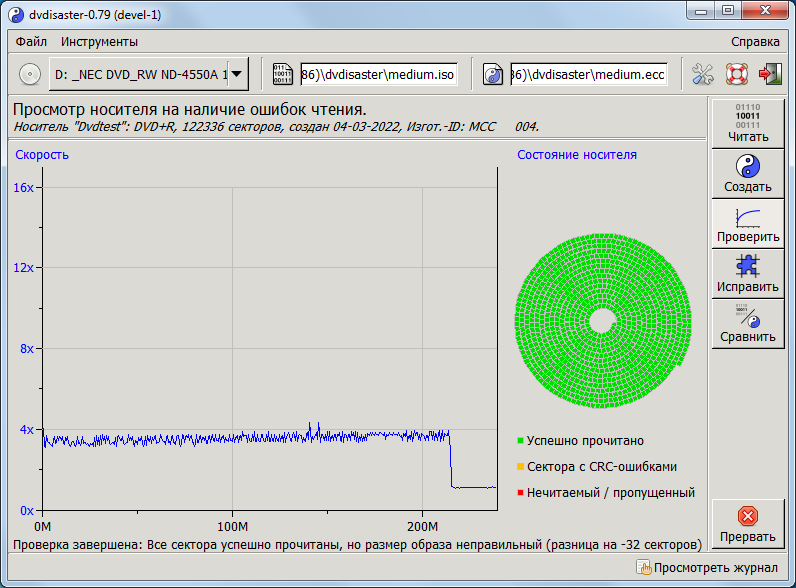This screenshot has width=796, height=588.
Task: Click the CD drive icon in toolbar
Action: (29, 74)
